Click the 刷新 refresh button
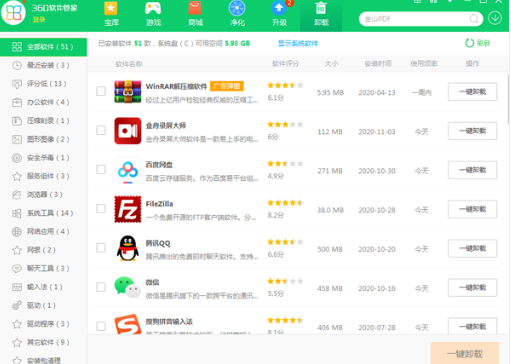Screen dimensions: 511x364 coord(478,43)
